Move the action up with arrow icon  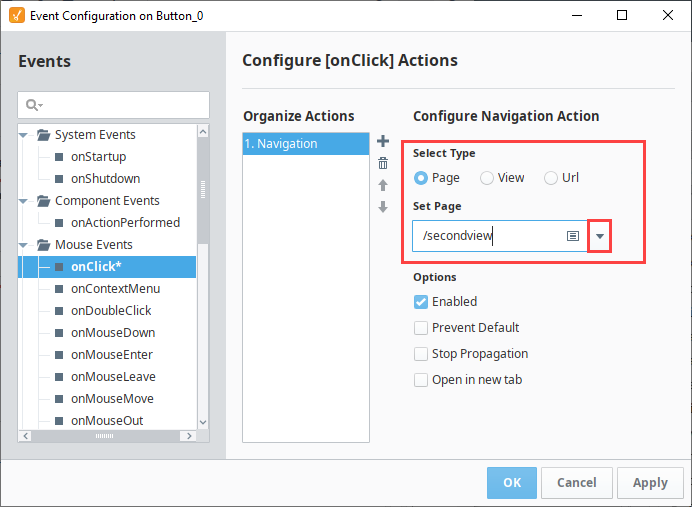(383, 185)
